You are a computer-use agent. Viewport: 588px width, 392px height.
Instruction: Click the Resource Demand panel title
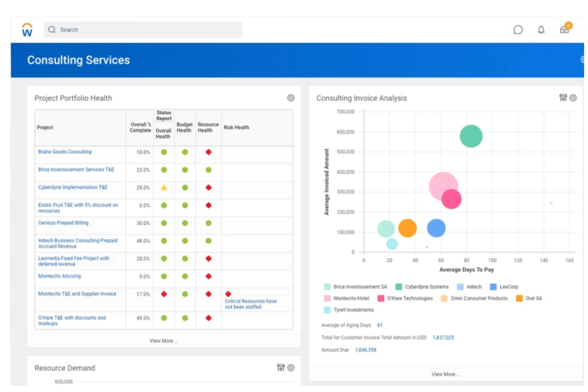coord(65,368)
